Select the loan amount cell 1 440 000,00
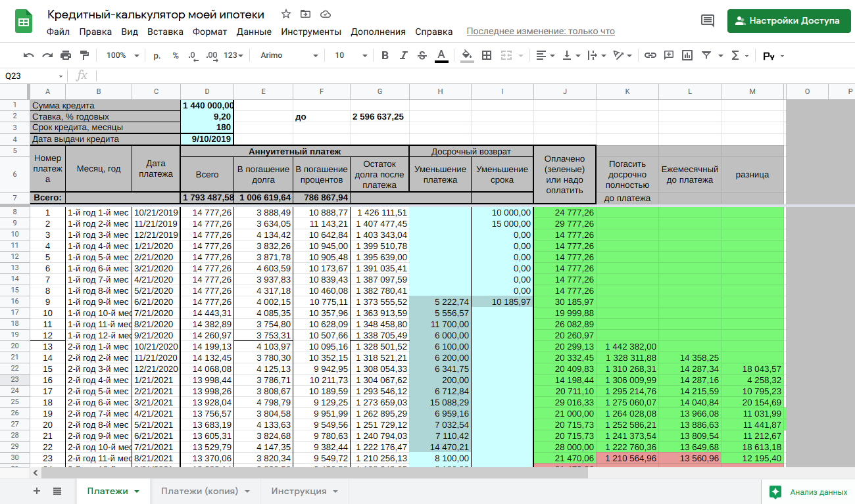 tap(207, 105)
